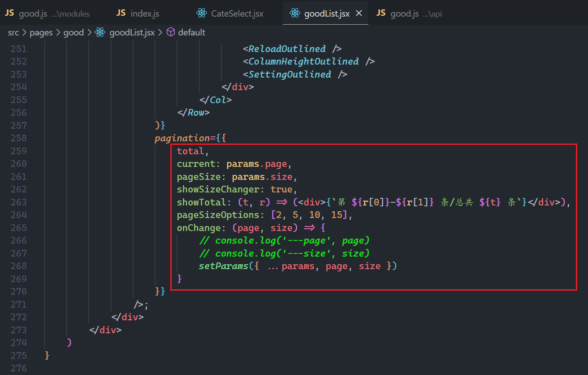Click the React icon in the breadcrumb
The height and width of the screenshot is (375, 588).
(100, 32)
